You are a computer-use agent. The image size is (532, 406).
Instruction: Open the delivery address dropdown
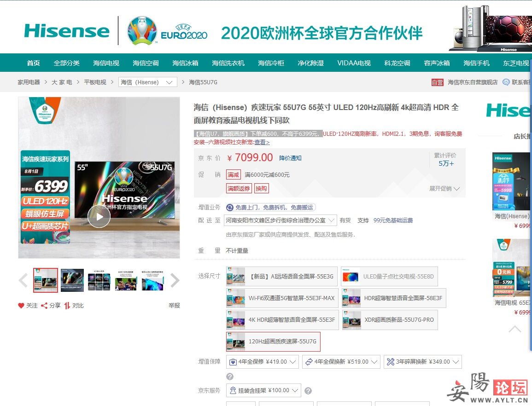(280, 220)
